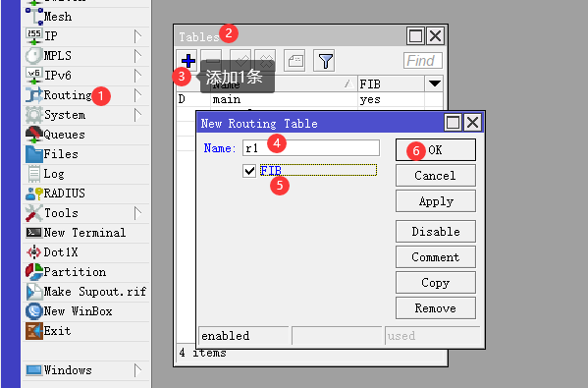This screenshot has height=388, width=588.
Task: Open New Terminal from sidebar
Action: [x=86, y=233]
